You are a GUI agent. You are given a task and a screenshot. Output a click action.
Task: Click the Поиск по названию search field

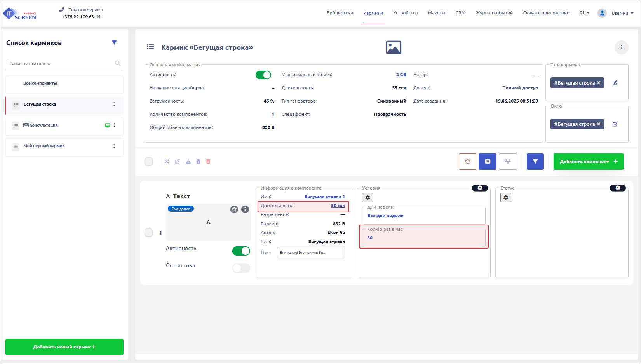click(60, 63)
